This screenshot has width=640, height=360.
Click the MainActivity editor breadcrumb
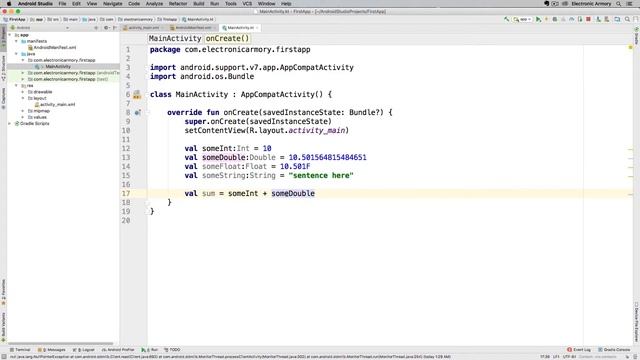point(175,38)
